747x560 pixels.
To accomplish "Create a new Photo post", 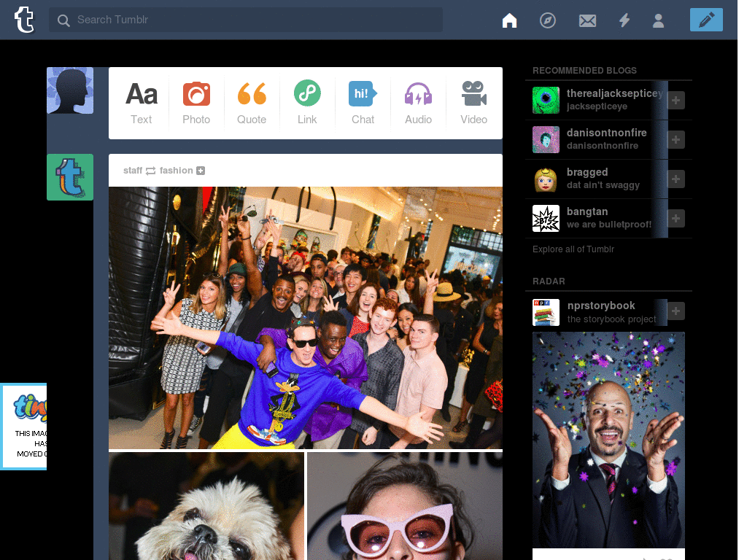I will [x=196, y=104].
